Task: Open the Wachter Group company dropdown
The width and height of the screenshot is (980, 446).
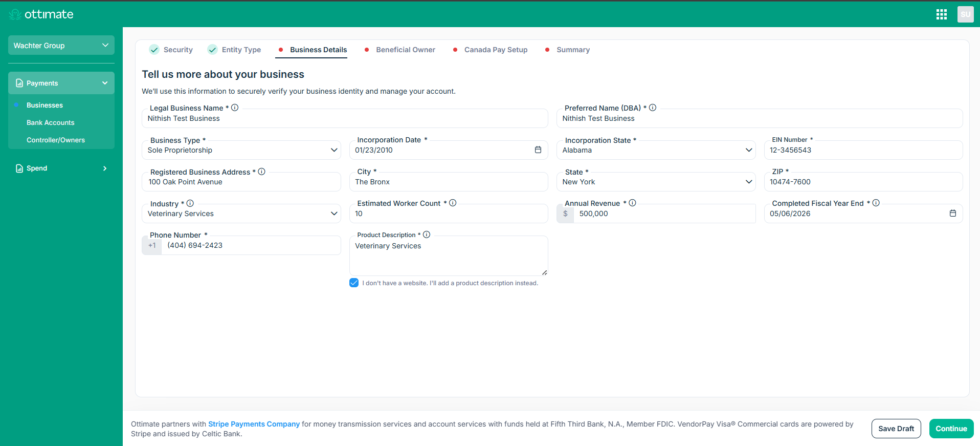Action: [61, 45]
